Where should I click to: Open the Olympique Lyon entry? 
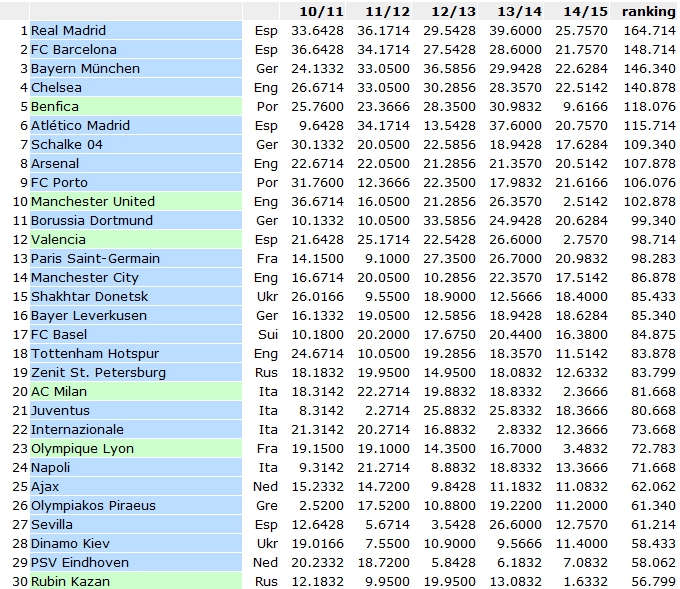[x=82, y=448]
